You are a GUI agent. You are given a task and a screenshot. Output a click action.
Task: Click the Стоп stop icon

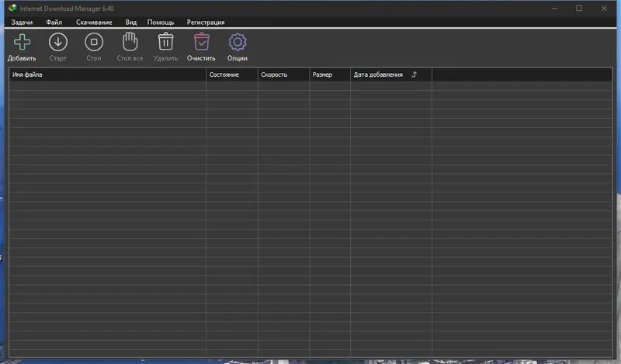tap(94, 42)
